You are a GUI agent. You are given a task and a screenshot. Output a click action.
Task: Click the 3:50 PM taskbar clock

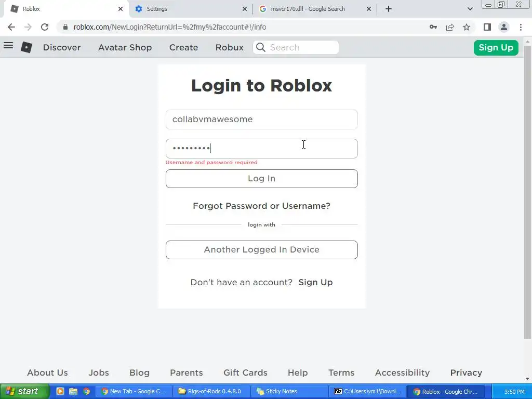(514, 392)
